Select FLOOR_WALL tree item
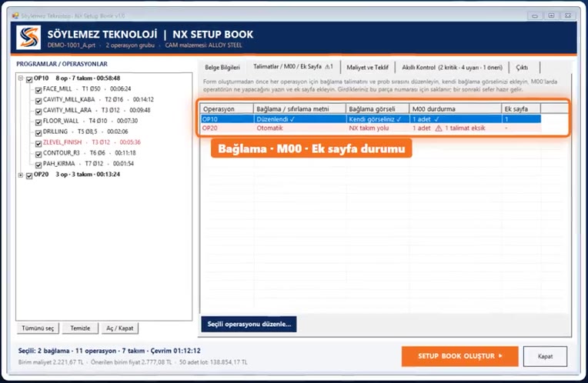Screen dimensions: 588x383 tap(90, 121)
